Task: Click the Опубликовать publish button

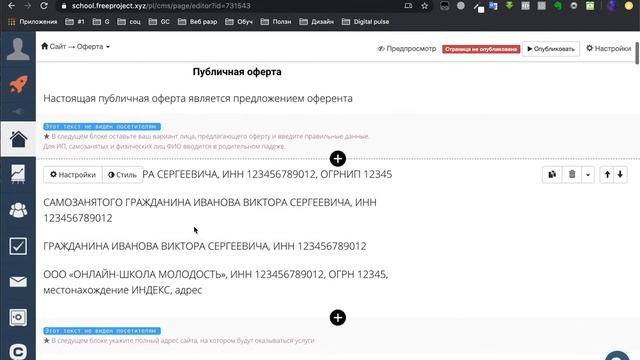Action: [x=551, y=49]
